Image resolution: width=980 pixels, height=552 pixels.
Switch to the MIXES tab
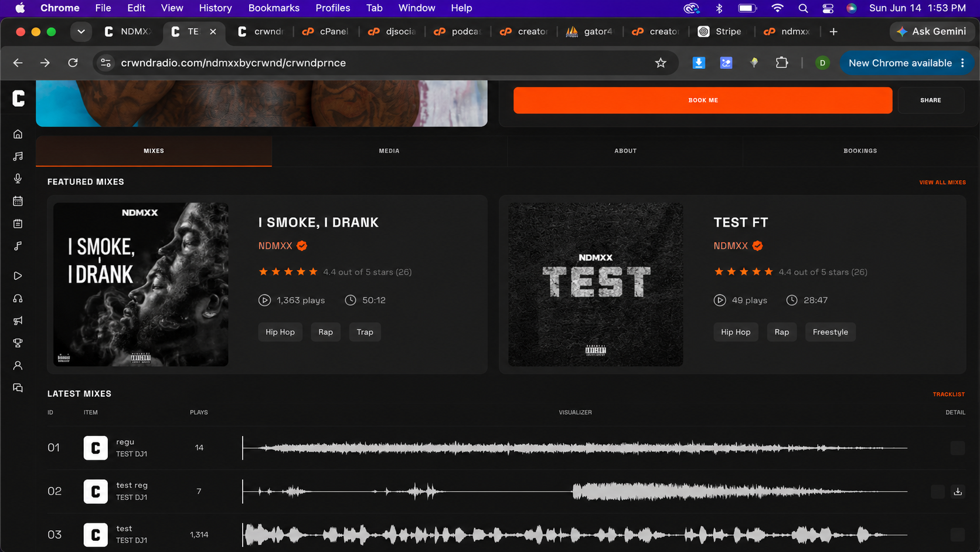tap(154, 151)
